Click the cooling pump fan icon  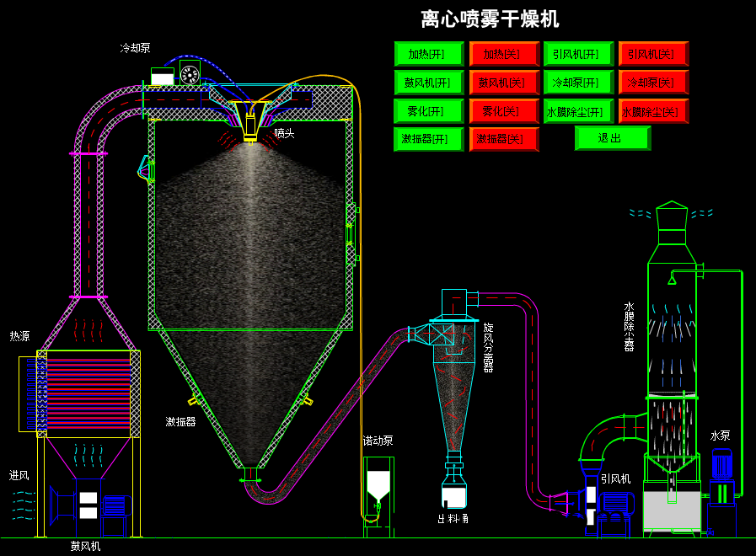tap(190, 74)
